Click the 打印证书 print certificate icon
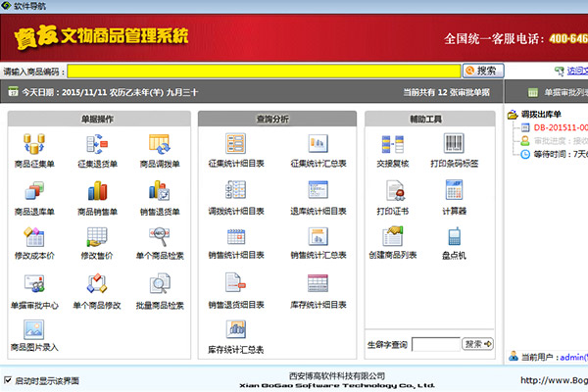This screenshot has width=588, height=392. pyautogui.click(x=393, y=191)
